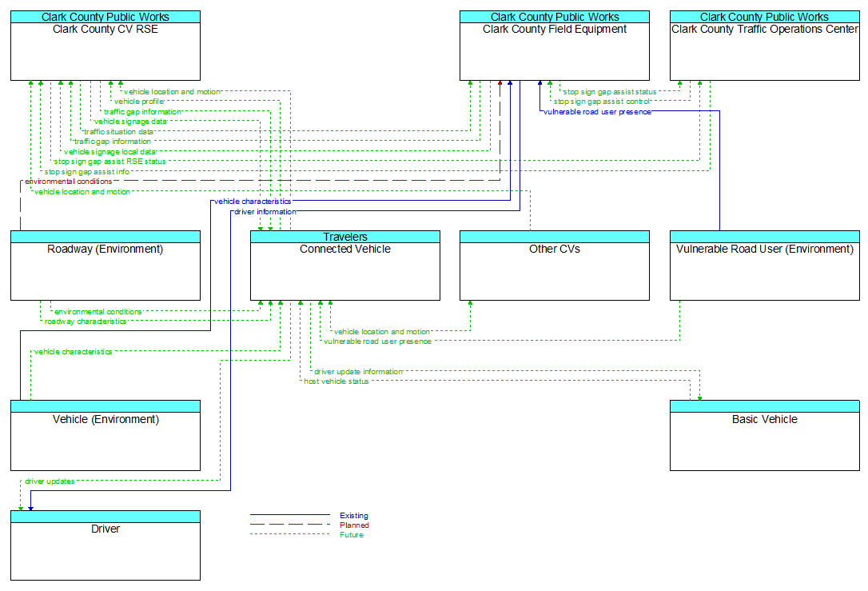868x591 pixels.
Task: Click the 'host vehicle status' label
Action: (336, 381)
